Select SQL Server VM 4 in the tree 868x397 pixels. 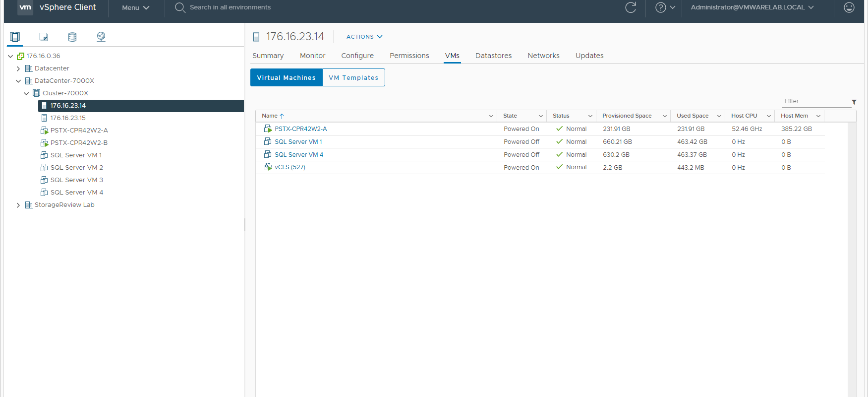[77, 193]
